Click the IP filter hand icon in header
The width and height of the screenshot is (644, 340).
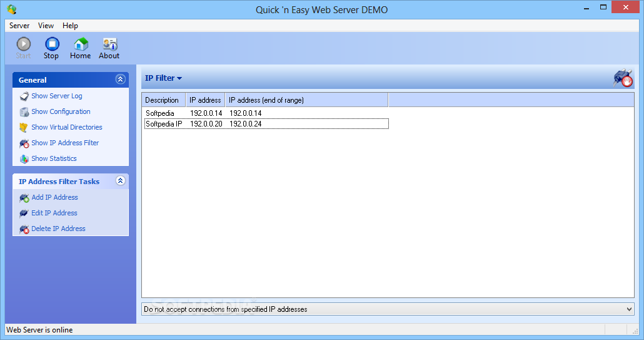623,78
